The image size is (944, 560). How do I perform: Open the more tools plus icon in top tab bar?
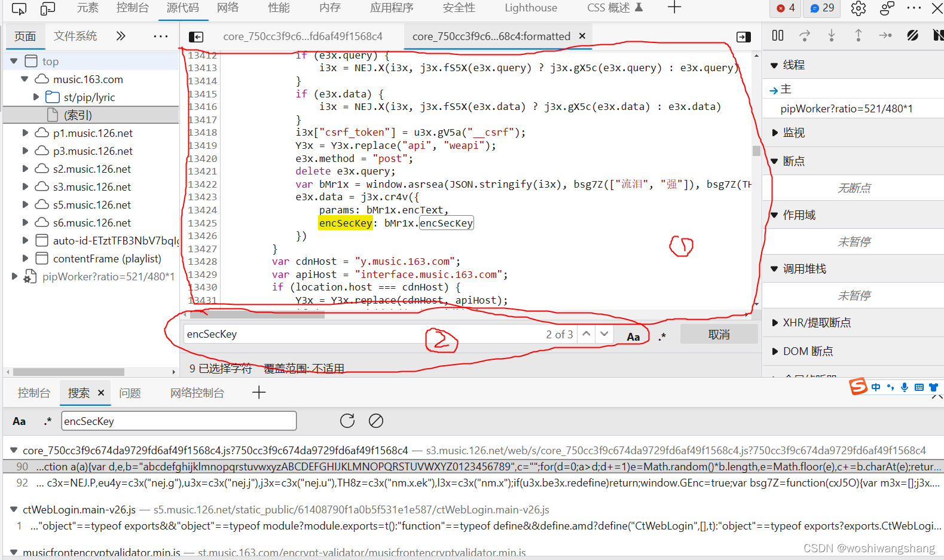[x=674, y=8]
